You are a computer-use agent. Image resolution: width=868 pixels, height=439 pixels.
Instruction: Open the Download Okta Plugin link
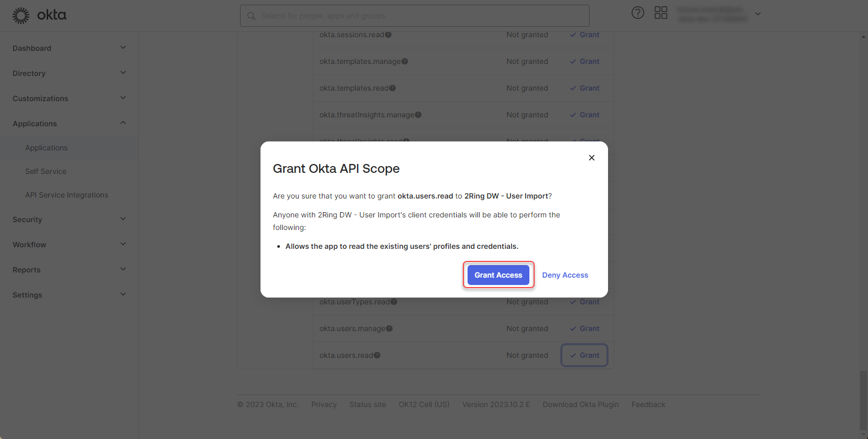(580, 404)
